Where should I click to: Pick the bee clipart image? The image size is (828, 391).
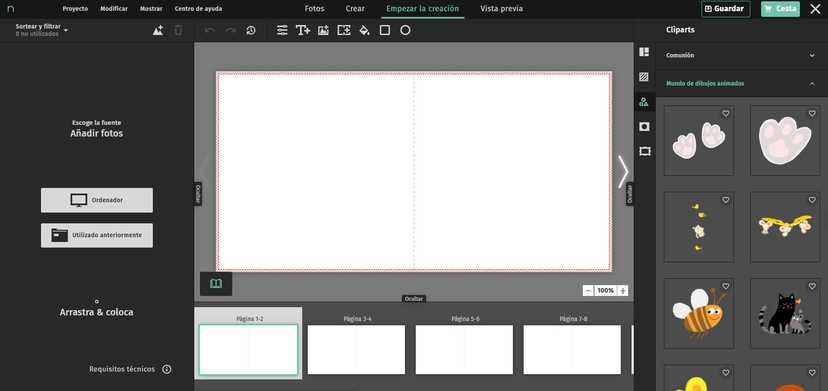(699, 314)
